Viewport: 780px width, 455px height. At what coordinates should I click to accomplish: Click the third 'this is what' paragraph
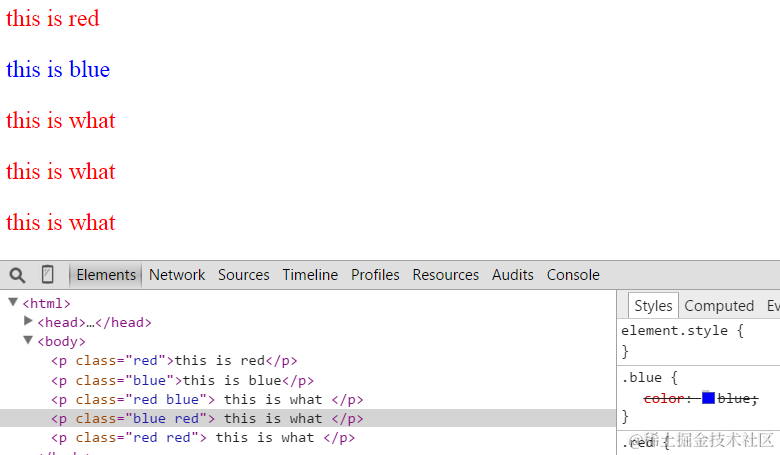(61, 222)
